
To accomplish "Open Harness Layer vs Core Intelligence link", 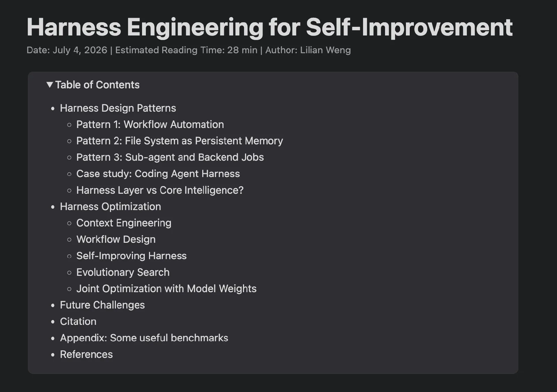I will click(160, 190).
